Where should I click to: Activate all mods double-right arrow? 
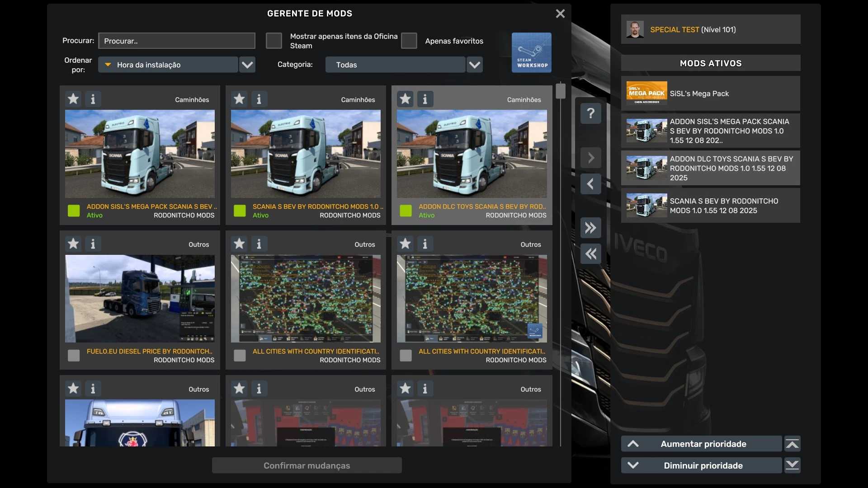(590, 228)
